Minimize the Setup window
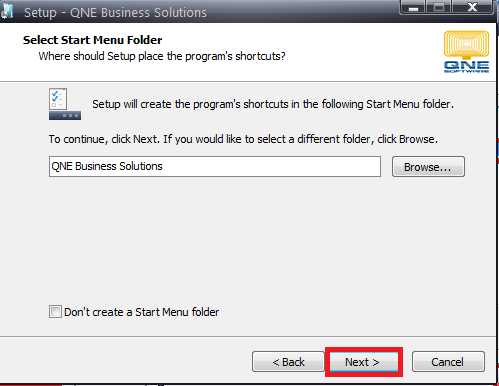The image size is (499, 386). point(413,7)
